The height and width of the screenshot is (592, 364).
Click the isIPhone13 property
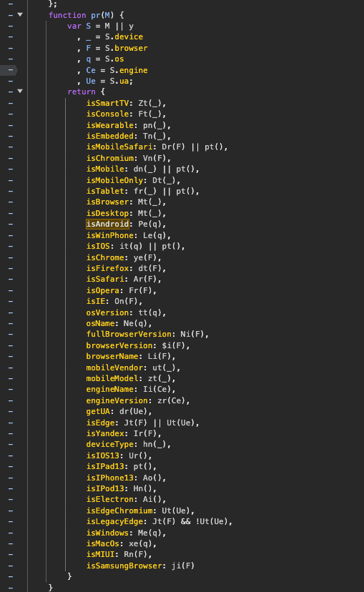tap(110, 478)
